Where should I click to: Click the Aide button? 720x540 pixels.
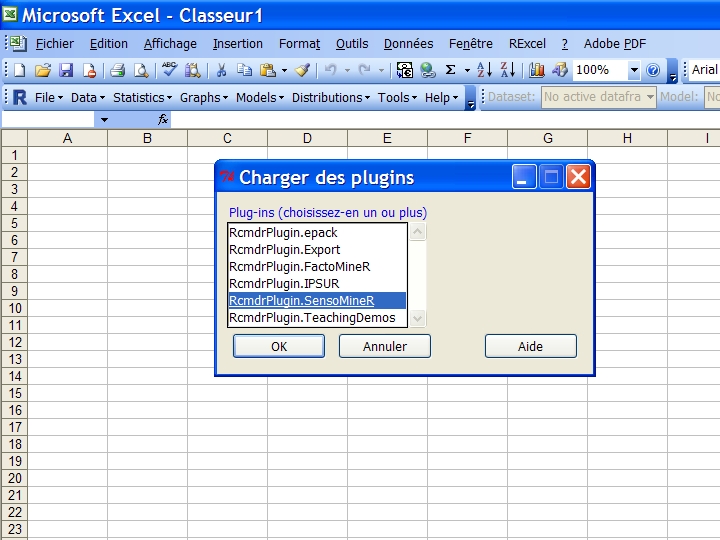531,346
